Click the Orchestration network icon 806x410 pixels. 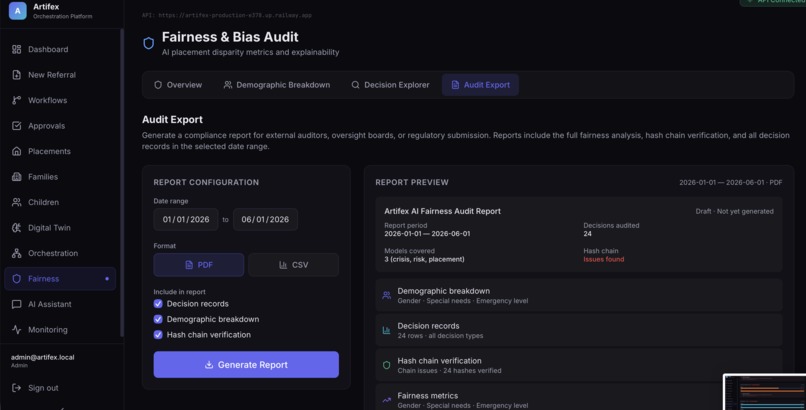[16, 253]
